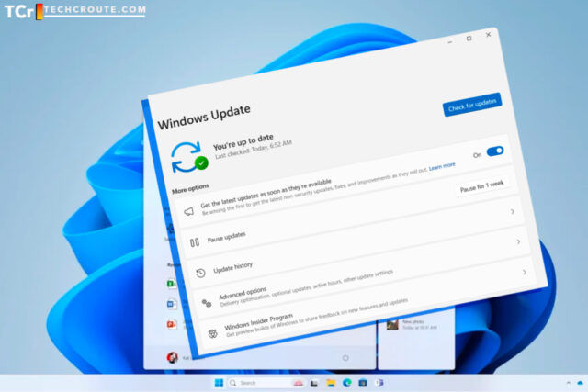
Task: Open the Word file in Start menu
Action: tap(172, 304)
